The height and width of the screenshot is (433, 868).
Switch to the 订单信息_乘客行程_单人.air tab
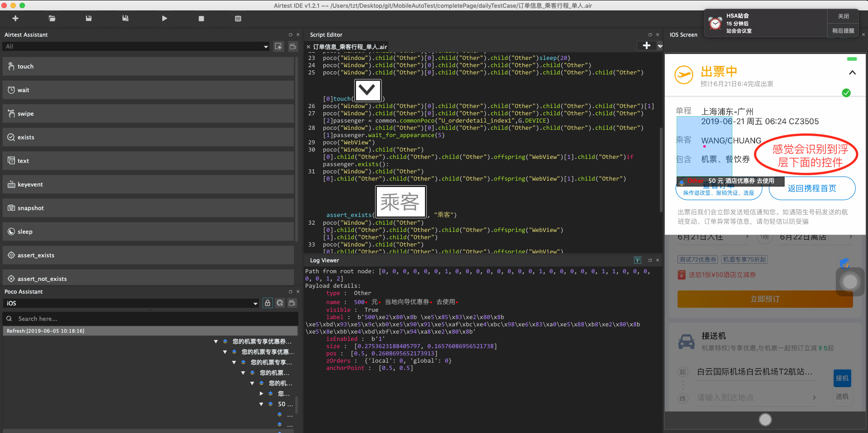[x=350, y=47]
